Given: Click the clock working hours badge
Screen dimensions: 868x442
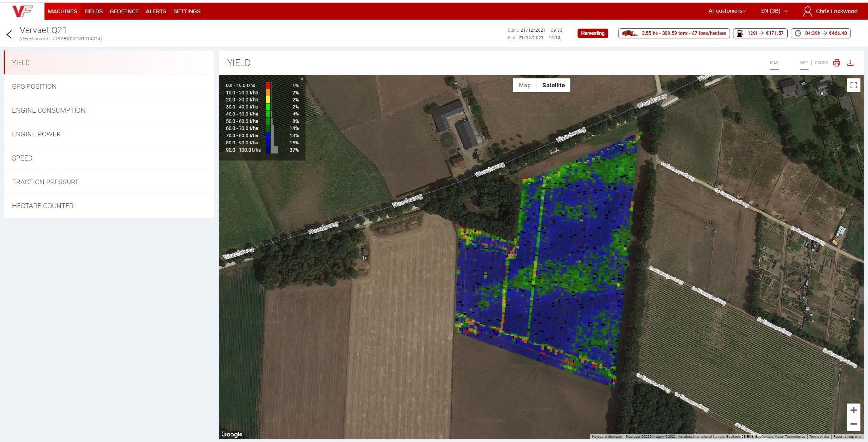Looking at the screenshot, I should [x=820, y=33].
